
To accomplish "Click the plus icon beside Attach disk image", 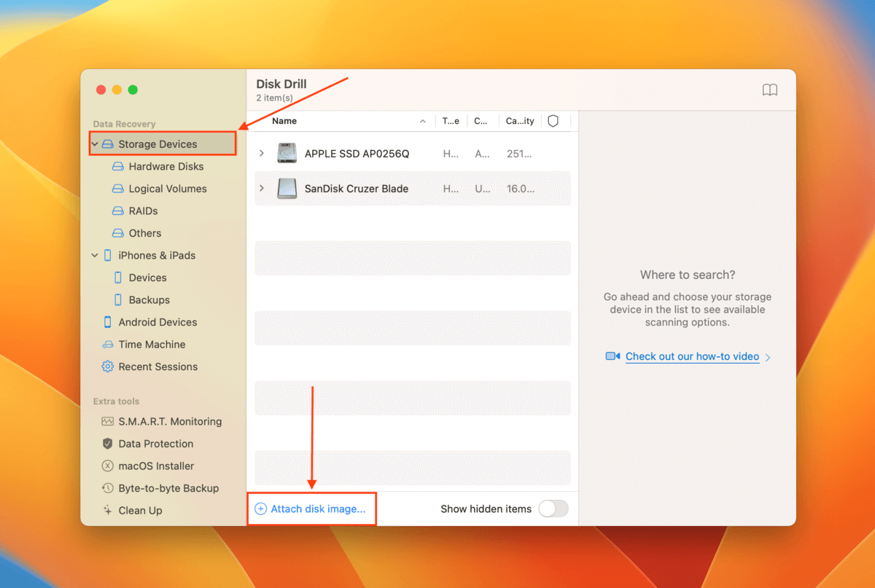I will point(261,509).
